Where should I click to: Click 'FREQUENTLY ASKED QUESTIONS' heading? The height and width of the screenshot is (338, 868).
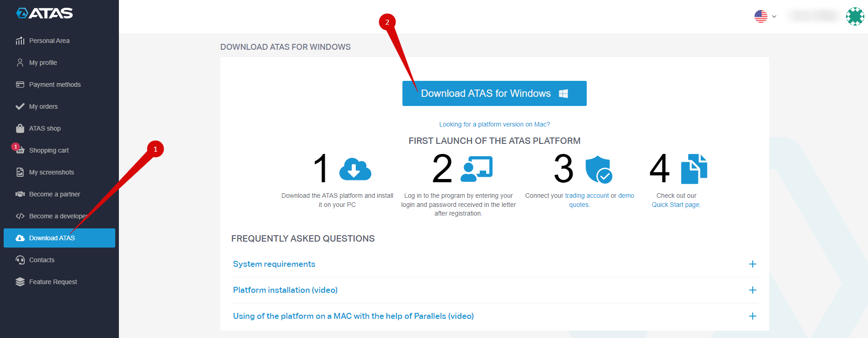point(303,238)
